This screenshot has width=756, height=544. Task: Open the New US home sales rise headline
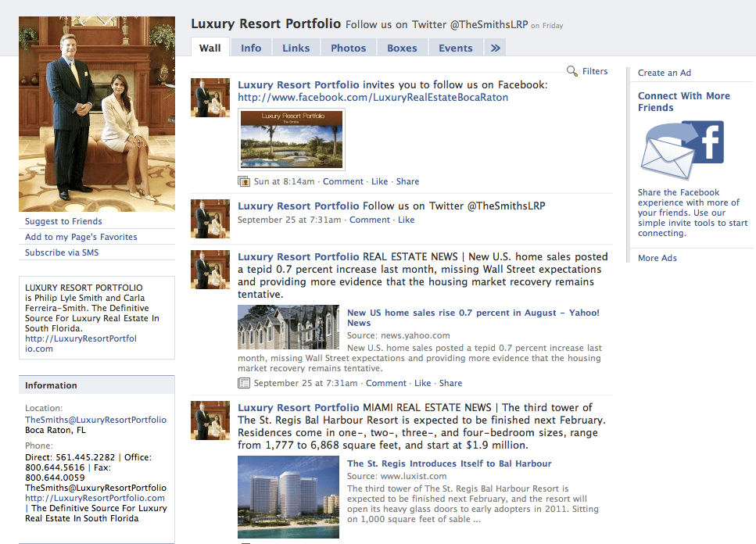(x=473, y=318)
